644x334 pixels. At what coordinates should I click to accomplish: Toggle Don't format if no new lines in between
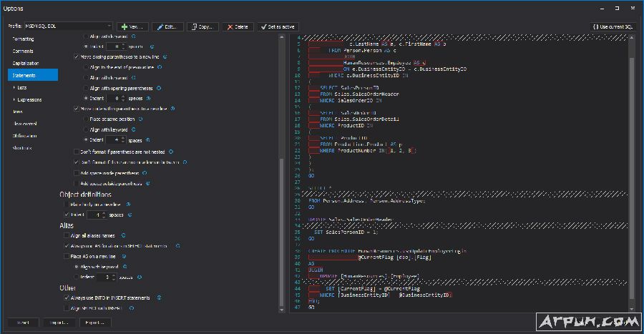coord(77,162)
